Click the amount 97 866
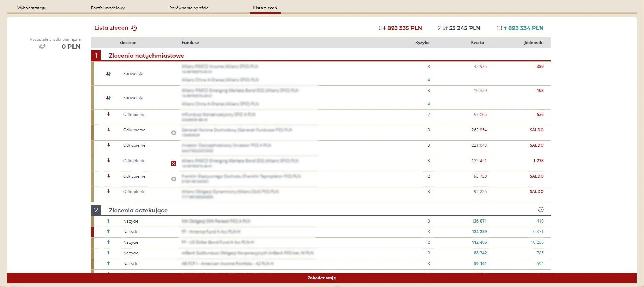This screenshot has height=287, width=644. 480,115
